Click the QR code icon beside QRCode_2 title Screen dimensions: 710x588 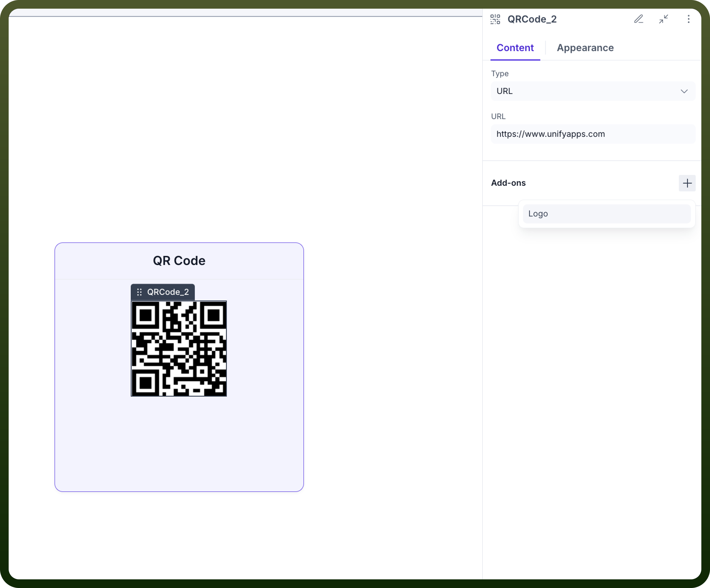tap(495, 19)
